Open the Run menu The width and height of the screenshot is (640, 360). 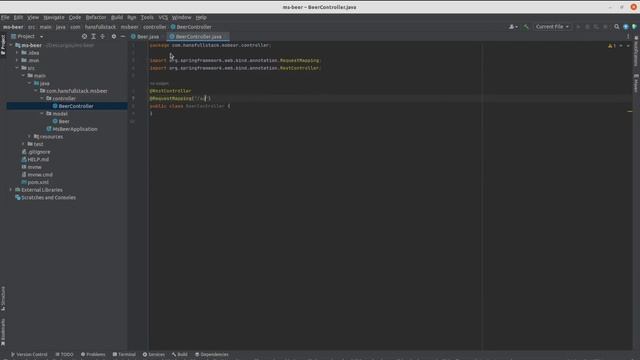(x=131, y=18)
